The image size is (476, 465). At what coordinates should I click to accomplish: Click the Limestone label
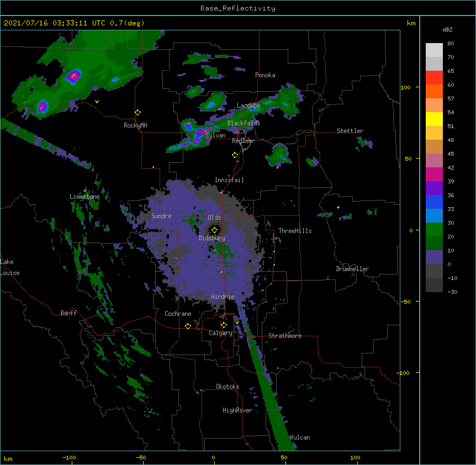tap(84, 197)
